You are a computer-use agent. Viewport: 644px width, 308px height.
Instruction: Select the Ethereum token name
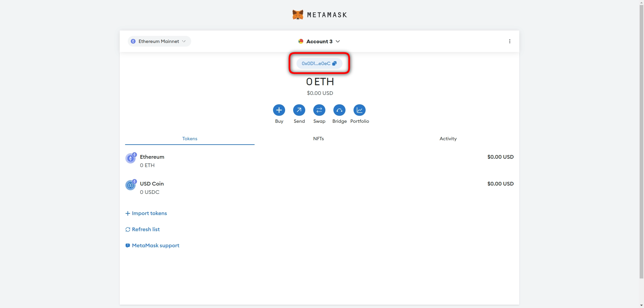click(x=152, y=157)
